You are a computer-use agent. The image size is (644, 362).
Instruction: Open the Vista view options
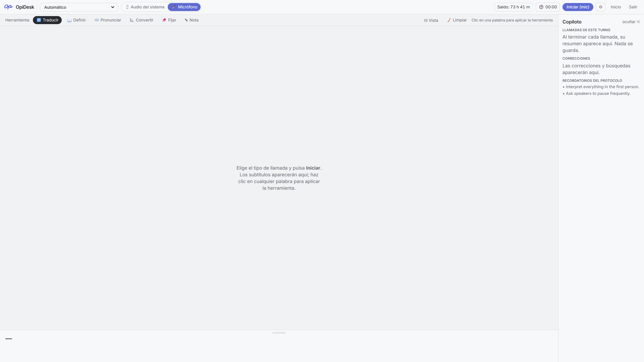point(431,20)
